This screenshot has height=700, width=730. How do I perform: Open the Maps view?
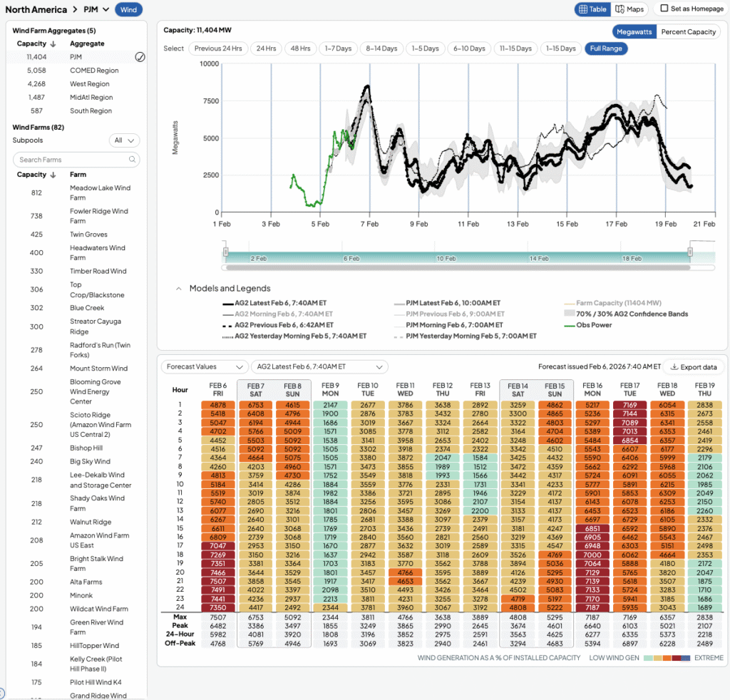pos(629,9)
